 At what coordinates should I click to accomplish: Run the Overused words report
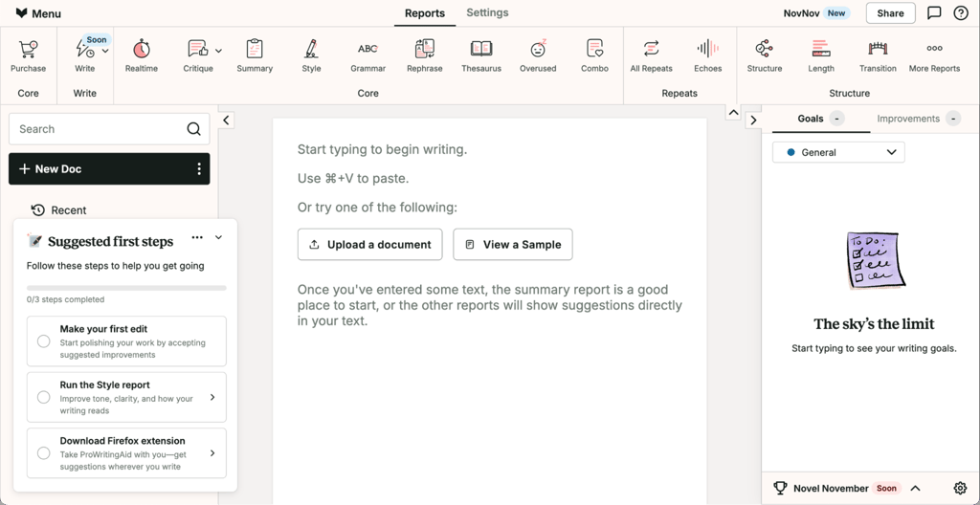click(x=538, y=56)
